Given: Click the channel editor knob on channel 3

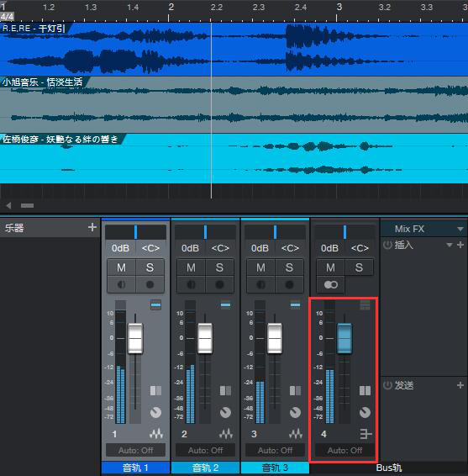Looking at the screenshot, I should click(x=295, y=412).
